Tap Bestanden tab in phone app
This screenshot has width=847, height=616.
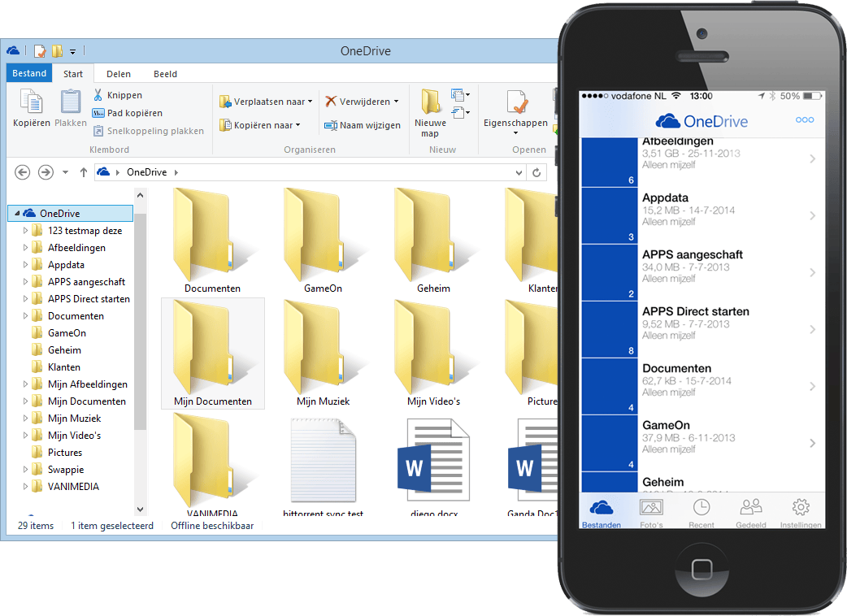point(602,514)
